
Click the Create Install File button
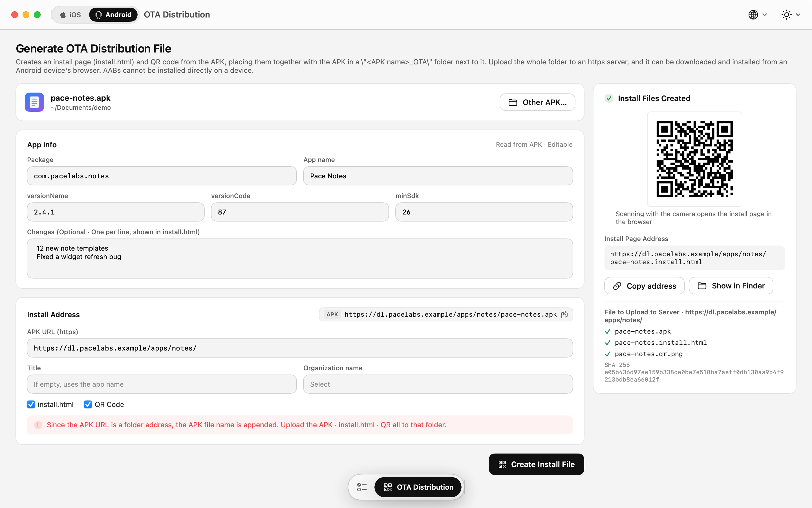(536, 464)
